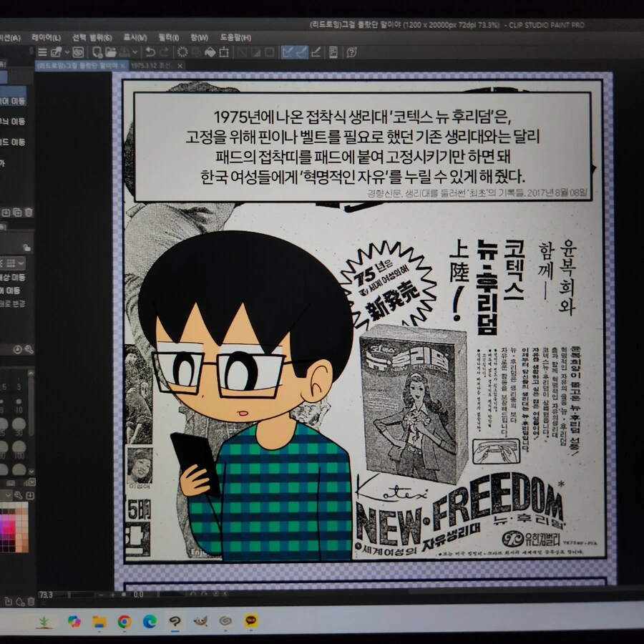This screenshot has height=644, width=644.
Task: Open the 선택 범위(S) menu
Action: pos(92,38)
